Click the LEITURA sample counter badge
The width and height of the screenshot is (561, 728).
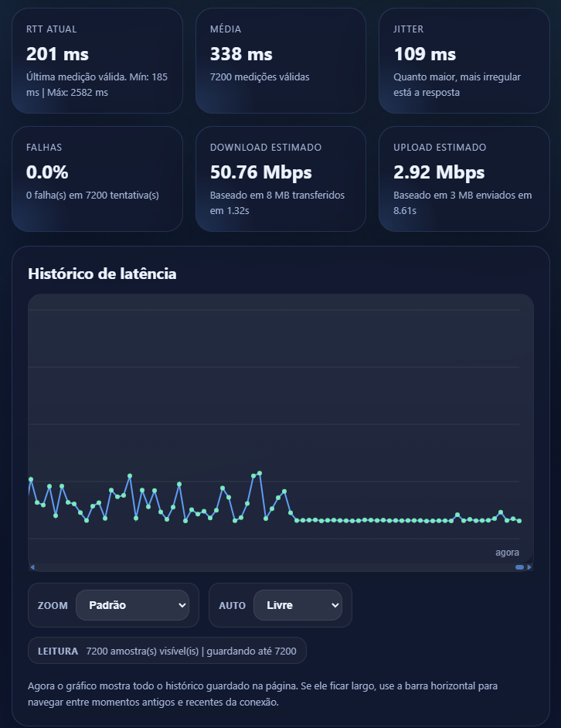[168, 651]
